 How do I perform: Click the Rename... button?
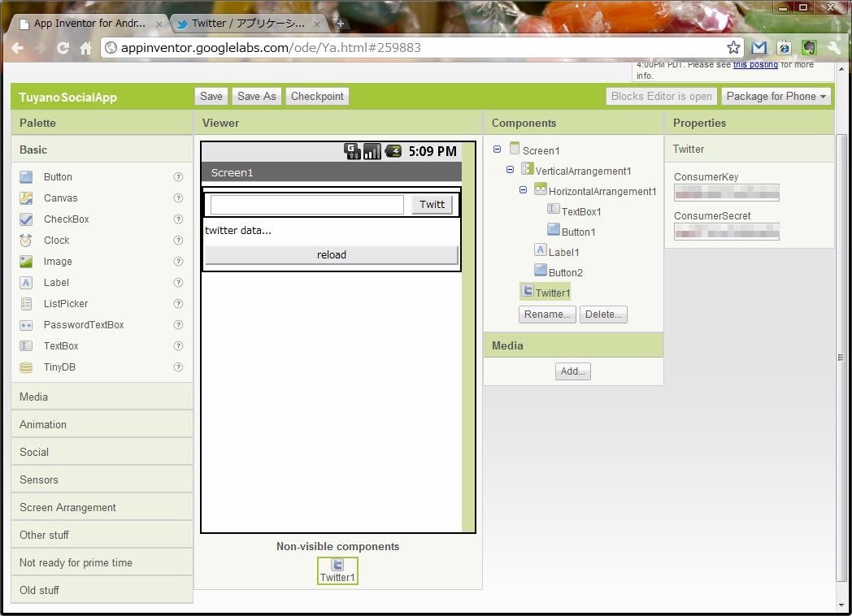[x=547, y=315]
